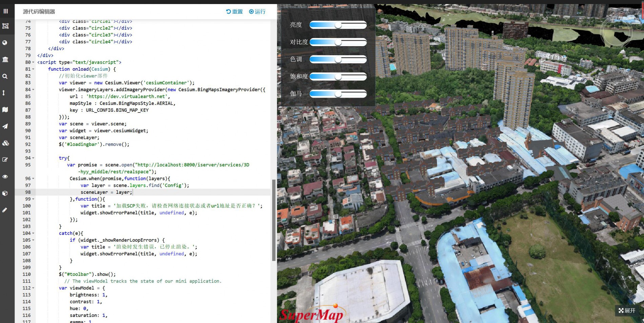Run the code with 运行 button

point(257,12)
